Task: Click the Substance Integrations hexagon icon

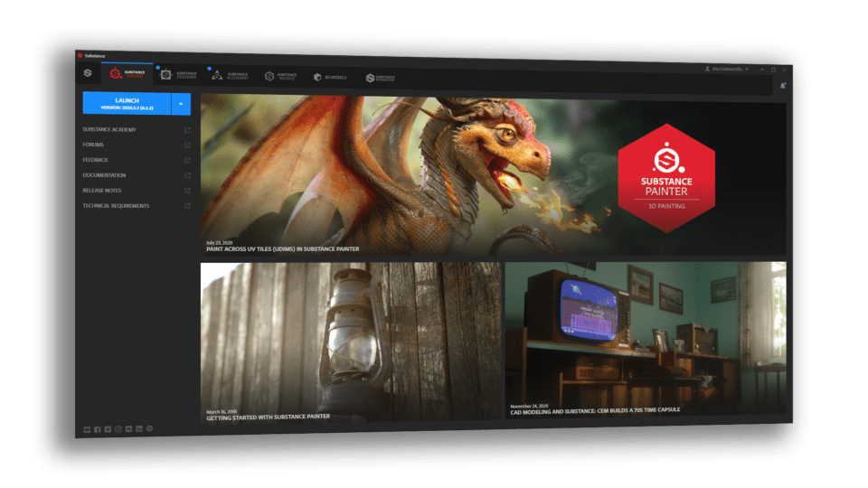Action: (x=370, y=78)
